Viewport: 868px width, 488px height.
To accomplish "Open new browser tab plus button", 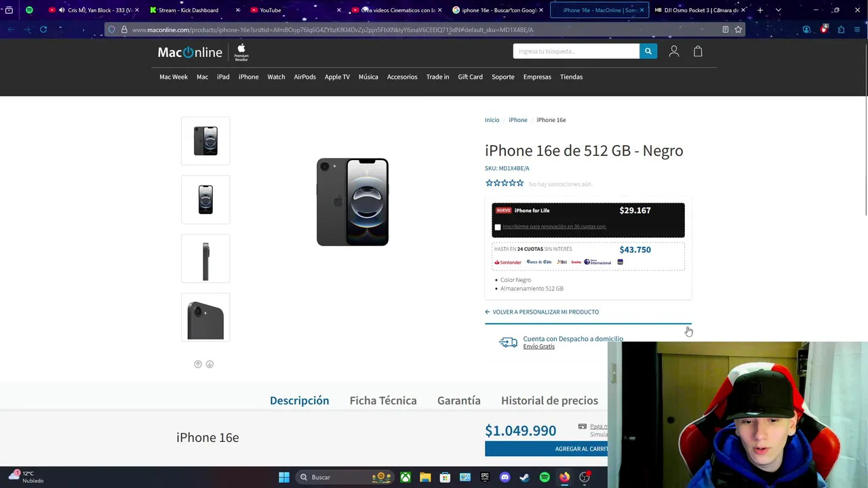I will tap(760, 10).
